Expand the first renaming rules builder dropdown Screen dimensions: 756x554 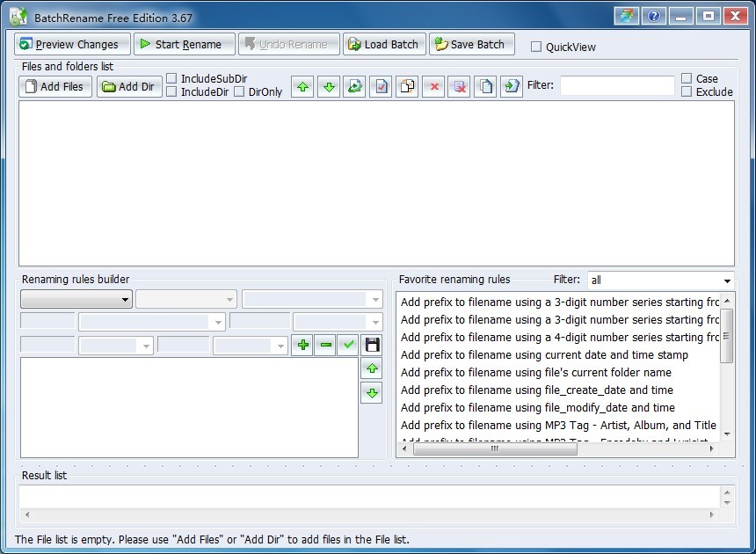pyautogui.click(x=76, y=300)
